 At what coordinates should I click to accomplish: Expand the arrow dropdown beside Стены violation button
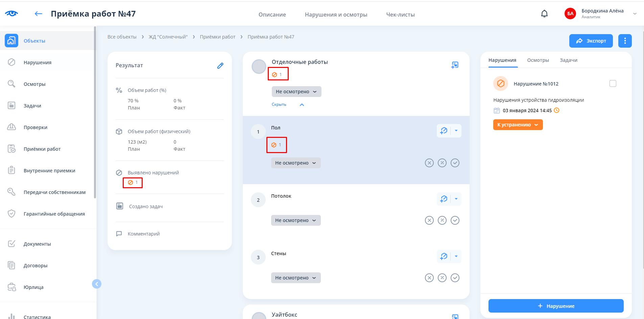(456, 256)
